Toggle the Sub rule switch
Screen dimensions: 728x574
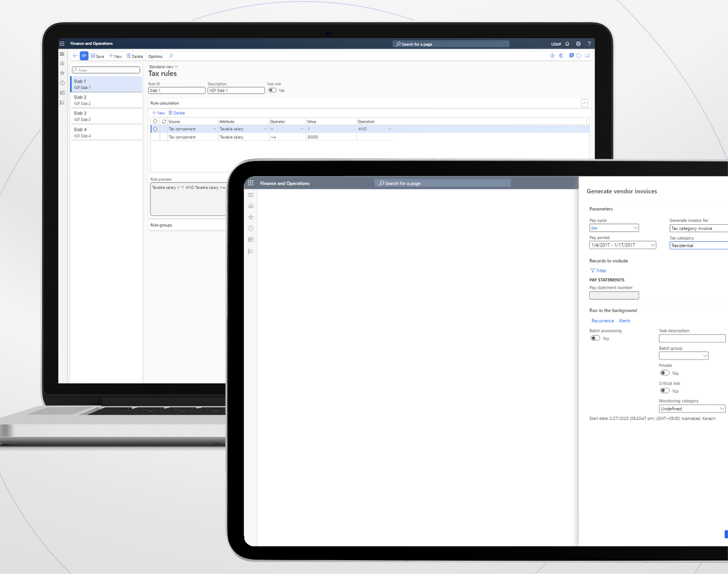point(272,90)
